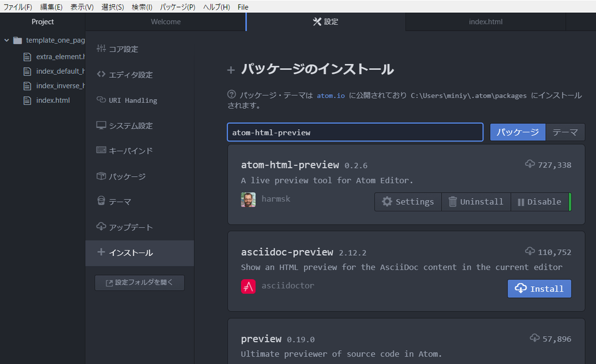This screenshot has width=596, height=364.
Task: Switch to the Welcome tab
Action: click(x=165, y=22)
